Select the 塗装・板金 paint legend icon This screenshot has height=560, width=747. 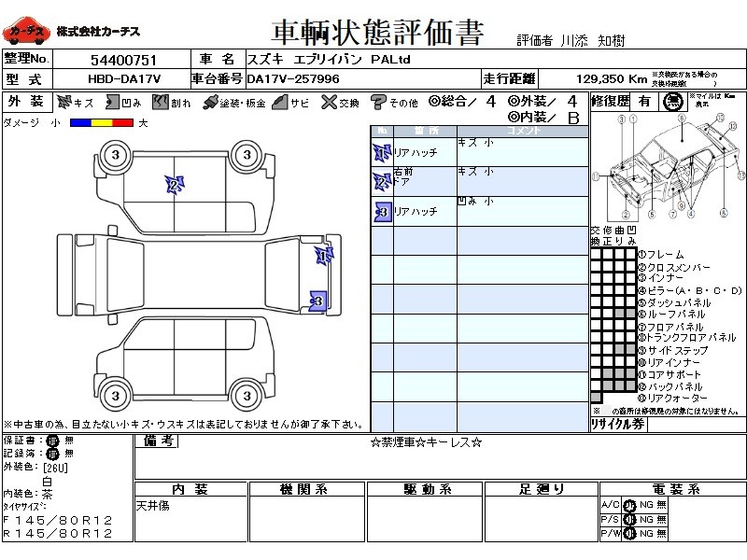coord(210,103)
